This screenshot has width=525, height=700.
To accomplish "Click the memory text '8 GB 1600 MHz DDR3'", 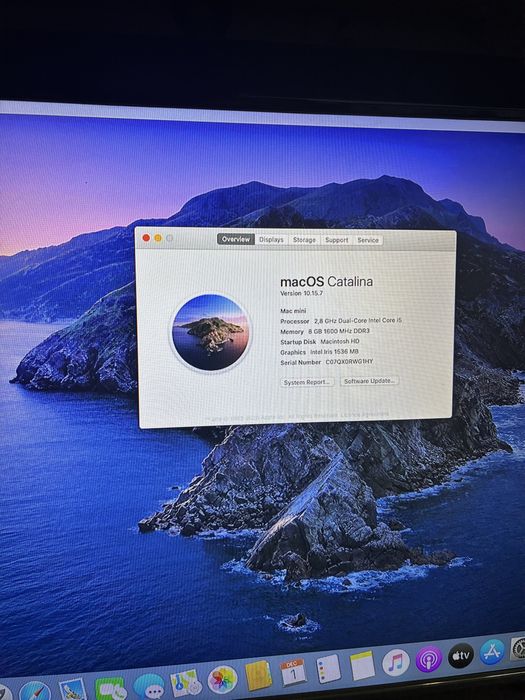I will point(339,331).
